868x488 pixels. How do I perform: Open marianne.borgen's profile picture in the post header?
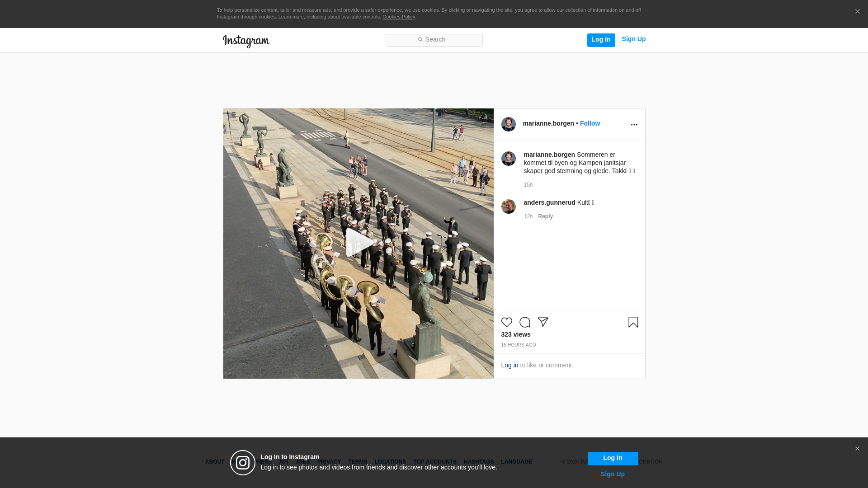509,124
